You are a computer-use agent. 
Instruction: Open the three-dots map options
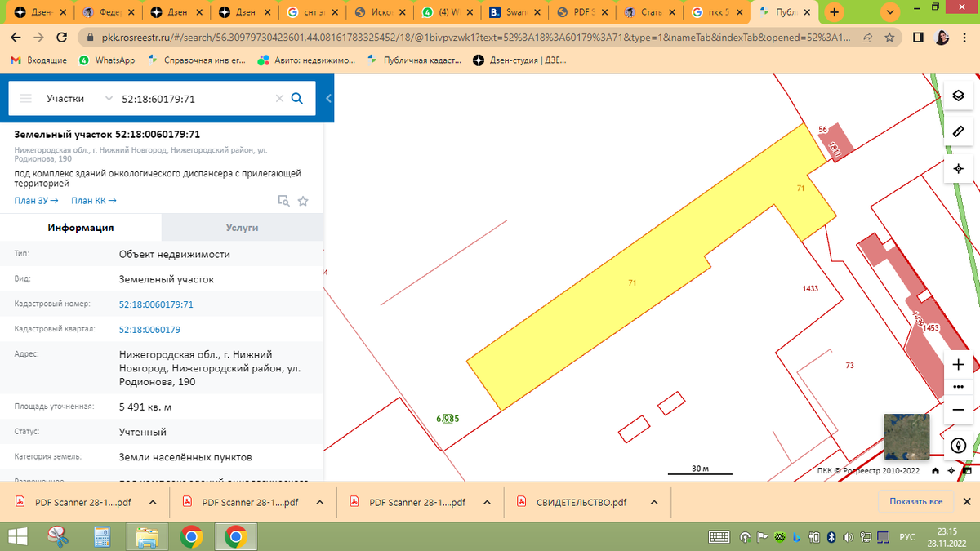(x=959, y=387)
